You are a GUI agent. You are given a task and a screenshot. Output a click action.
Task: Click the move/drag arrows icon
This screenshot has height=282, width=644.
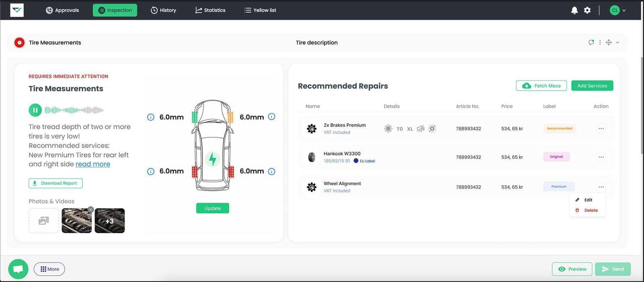tap(609, 42)
